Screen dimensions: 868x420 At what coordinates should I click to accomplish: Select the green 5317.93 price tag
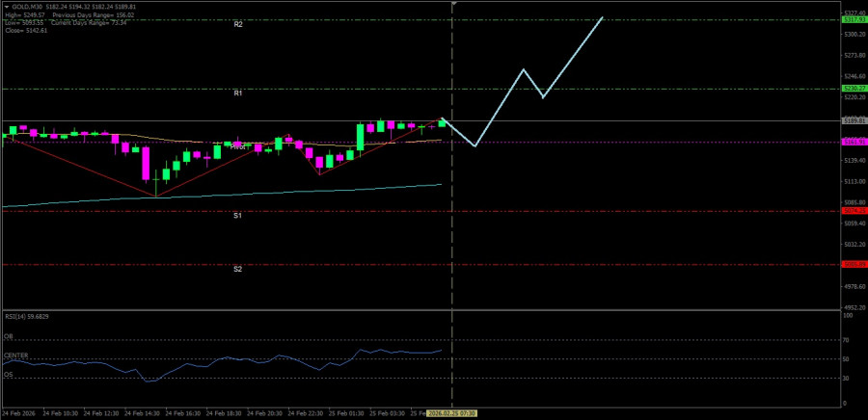(x=853, y=19)
